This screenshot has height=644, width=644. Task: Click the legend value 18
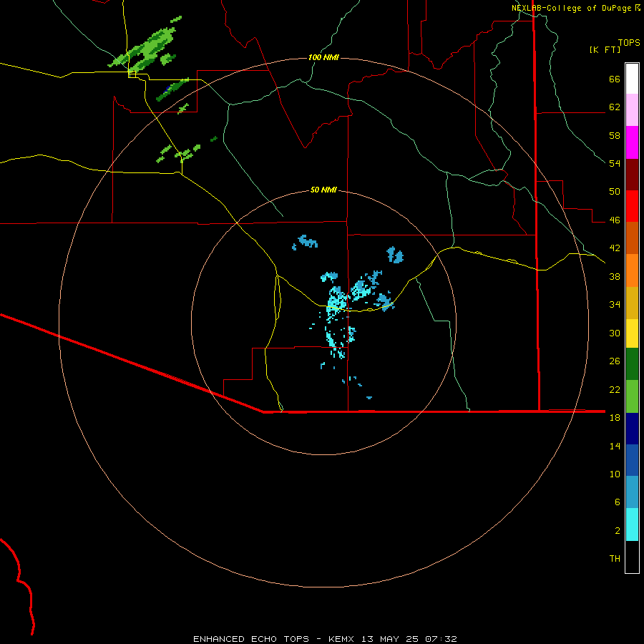[x=615, y=418]
